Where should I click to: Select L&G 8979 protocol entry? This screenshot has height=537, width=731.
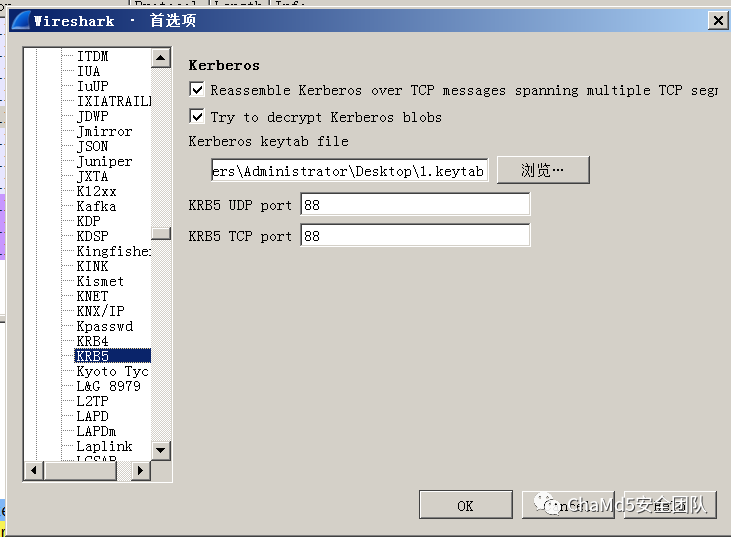[x=108, y=386]
